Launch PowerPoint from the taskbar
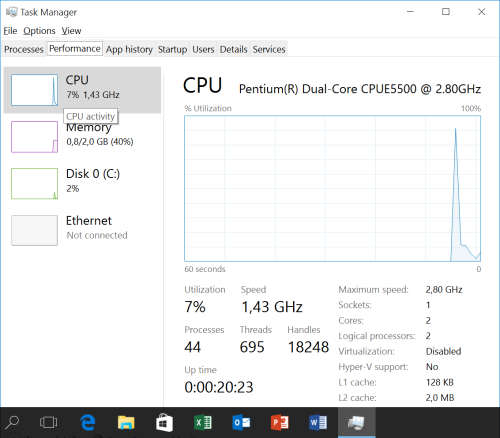This screenshot has width=500, height=438. tap(280, 423)
